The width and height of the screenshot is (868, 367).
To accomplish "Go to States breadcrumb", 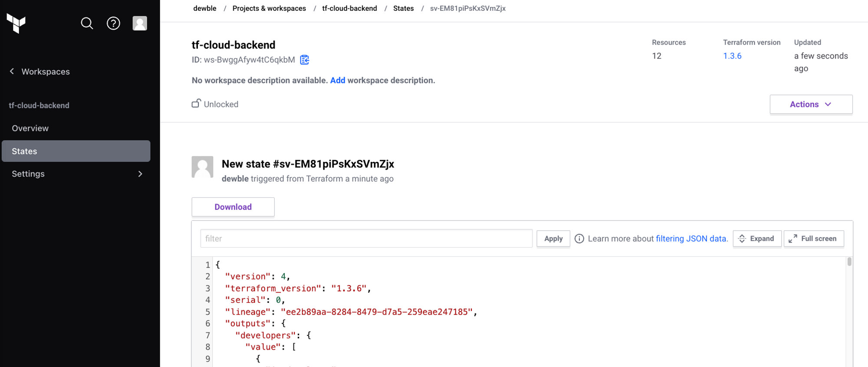I will tap(403, 8).
